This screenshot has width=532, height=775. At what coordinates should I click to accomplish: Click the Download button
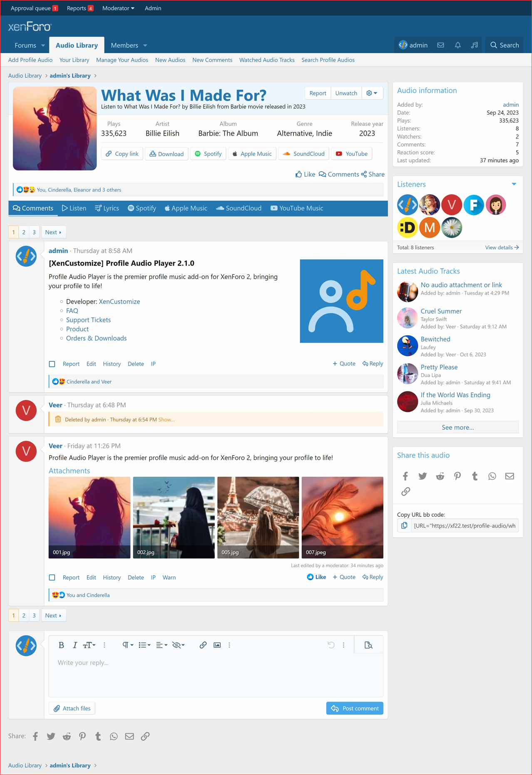(167, 154)
